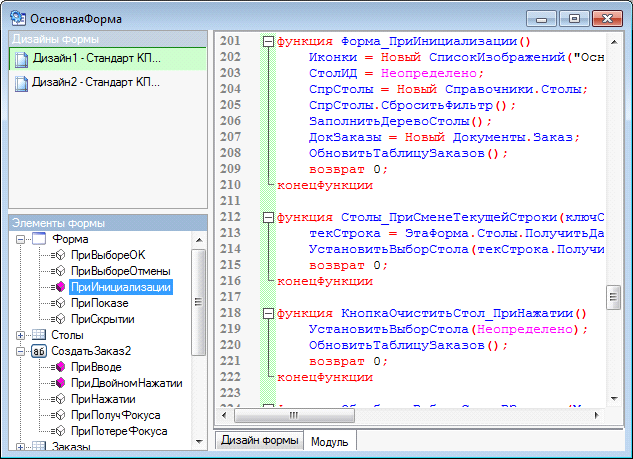Select ПриСкрытии in the elements tree
Screen dimensions: 633x459
(x=103, y=319)
